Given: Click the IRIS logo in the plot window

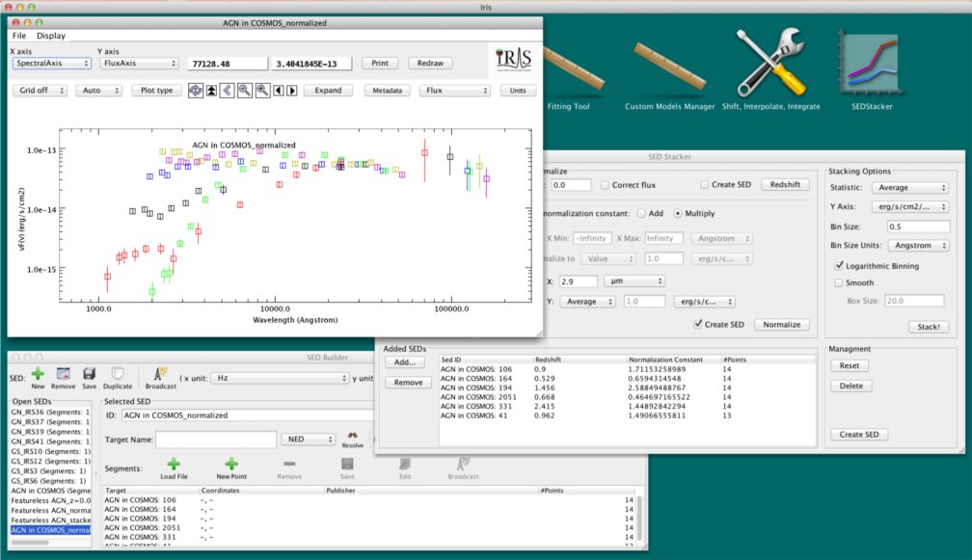Looking at the screenshot, I should (513, 60).
